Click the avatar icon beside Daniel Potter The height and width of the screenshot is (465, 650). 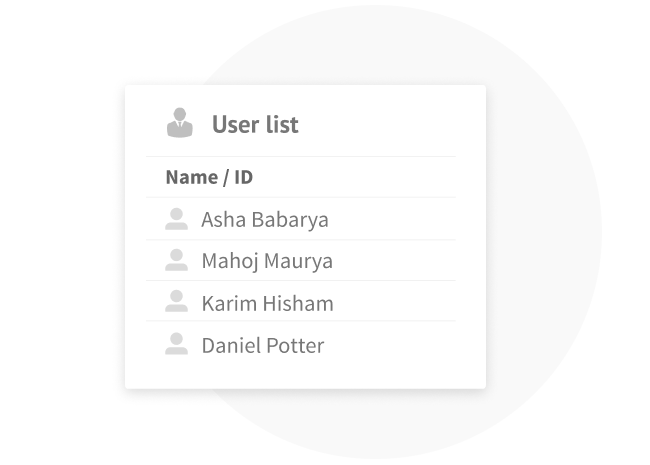coord(177,344)
